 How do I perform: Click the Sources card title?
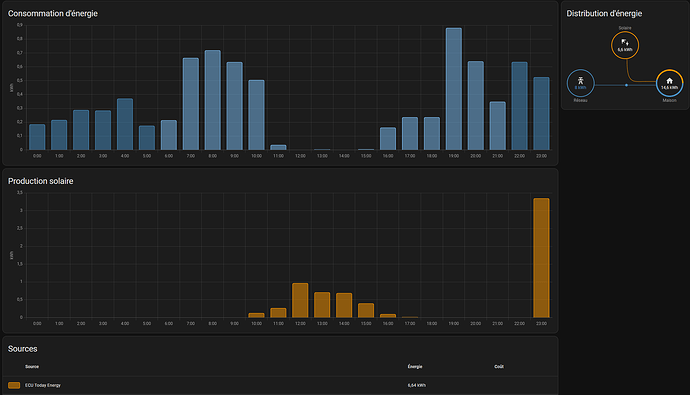coord(22,349)
